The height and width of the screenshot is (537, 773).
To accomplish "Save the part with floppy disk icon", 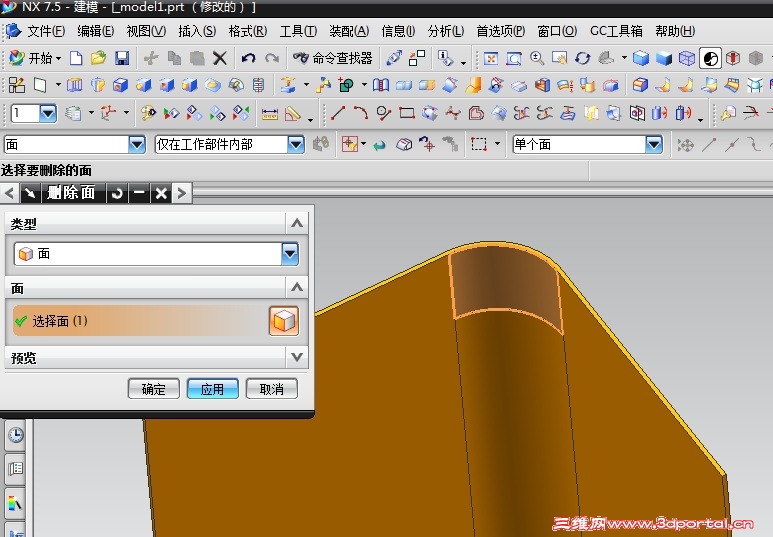I will tap(122, 58).
